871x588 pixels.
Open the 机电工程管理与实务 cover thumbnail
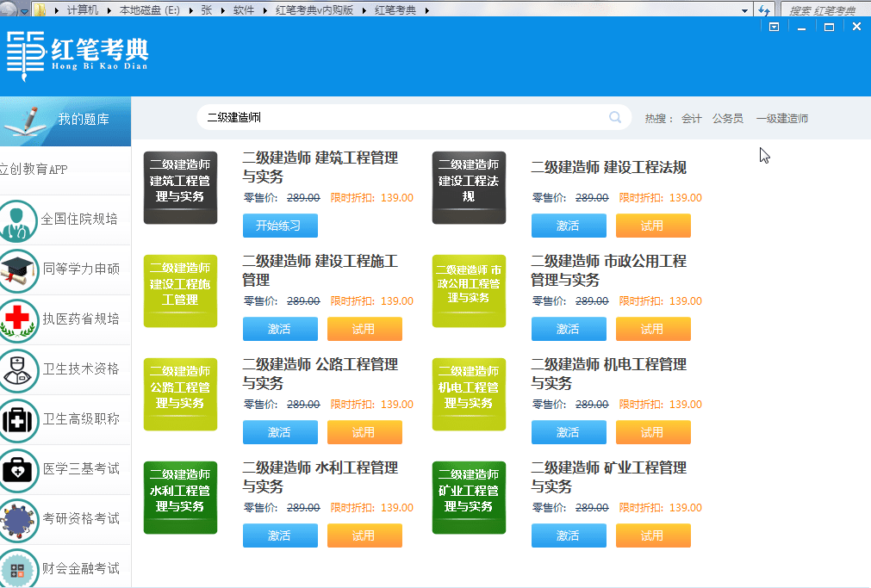coord(469,394)
